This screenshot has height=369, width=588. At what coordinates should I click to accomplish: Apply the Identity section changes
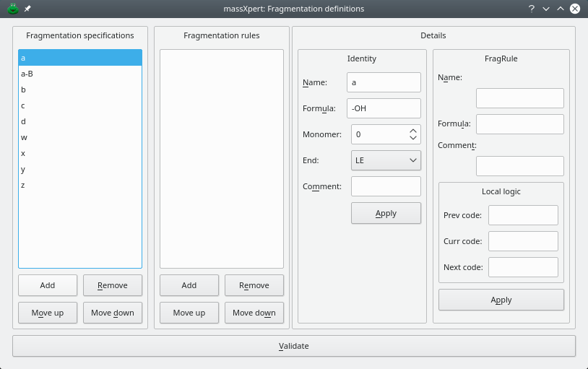[386, 213]
